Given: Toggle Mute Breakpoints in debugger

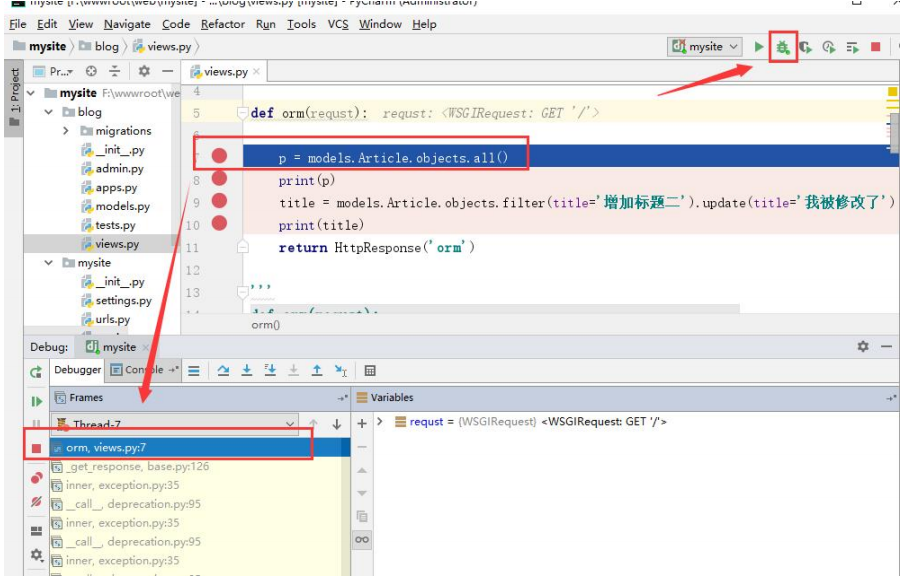Looking at the screenshot, I should [x=36, y=502].
